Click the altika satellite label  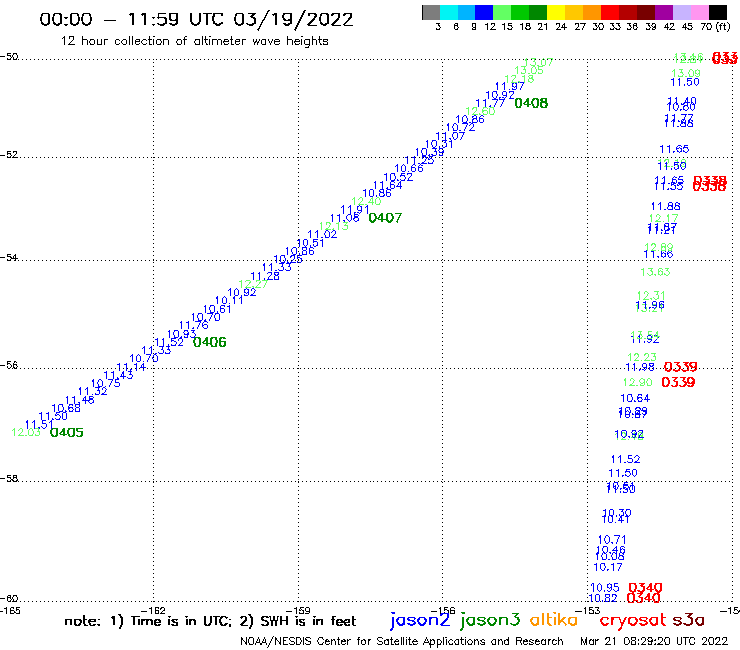(554, 619)
